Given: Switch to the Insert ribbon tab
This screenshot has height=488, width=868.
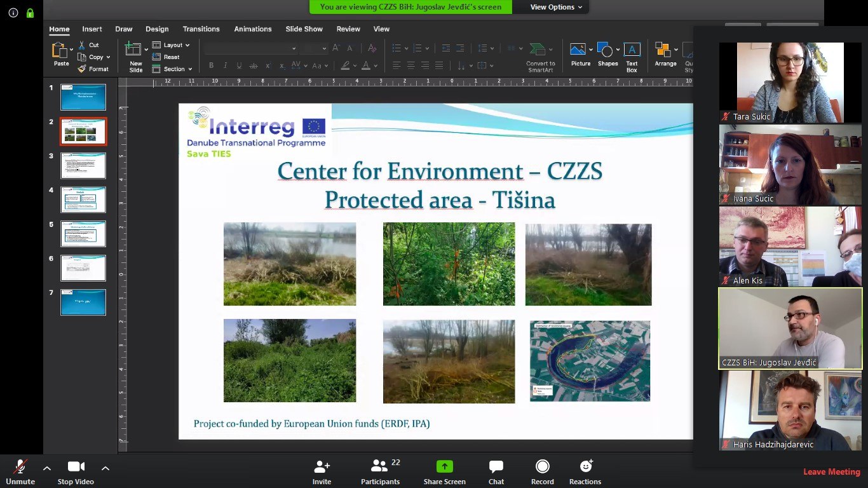Looking at the screenshot, I should click(x=92, y=29).
